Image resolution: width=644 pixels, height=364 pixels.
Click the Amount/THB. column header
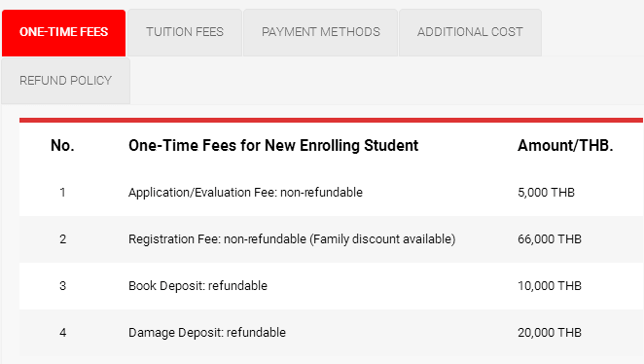click(565, 145)
